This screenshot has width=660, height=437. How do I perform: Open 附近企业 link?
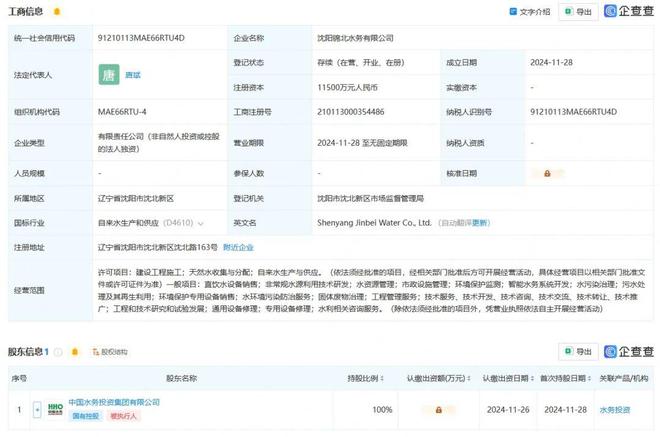(x=238, y=247)
